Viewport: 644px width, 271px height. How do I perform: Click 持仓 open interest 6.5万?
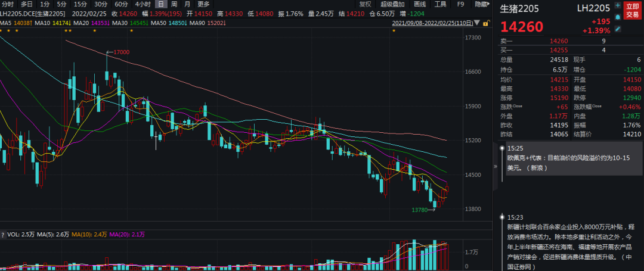tap(560, 69)
